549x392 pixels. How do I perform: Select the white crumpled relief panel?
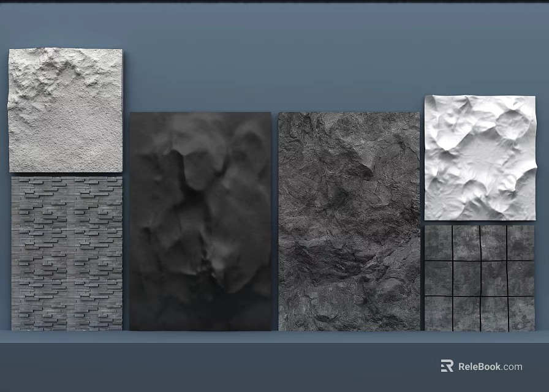480,157
